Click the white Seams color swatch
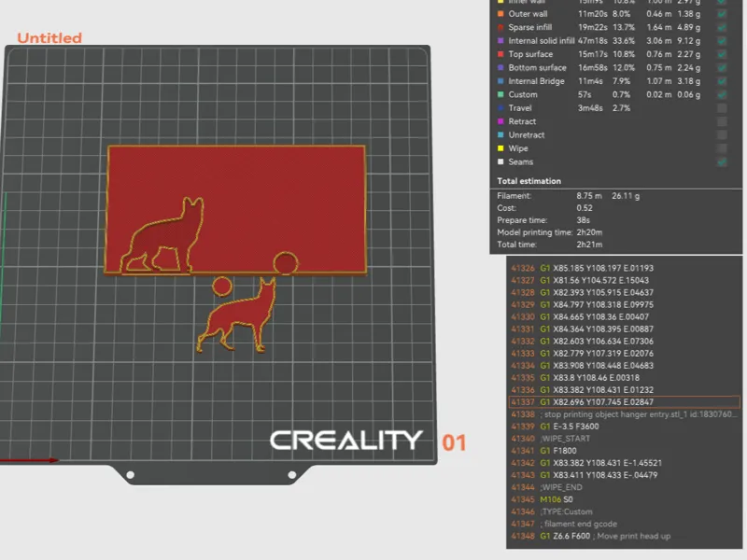747x560 pixels. (500, 161)
